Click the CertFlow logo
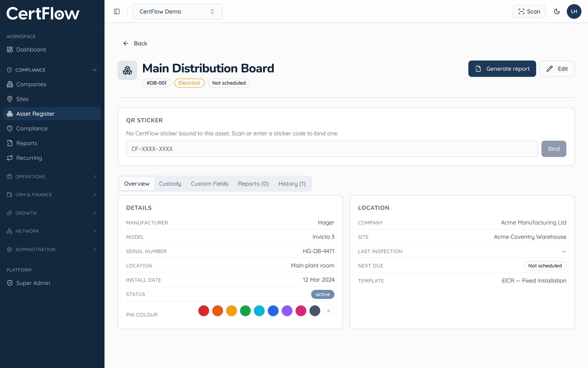The image size is (588, 368). (x=43, y=13)
